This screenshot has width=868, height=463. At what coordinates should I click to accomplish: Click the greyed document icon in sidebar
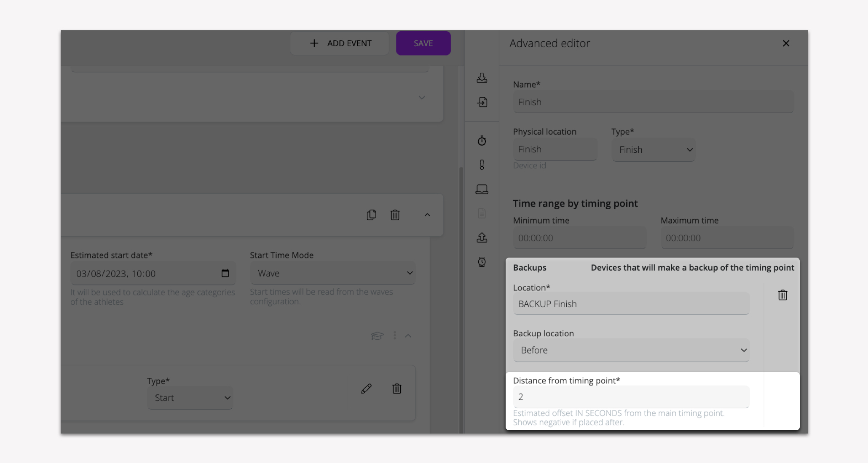coord(482,213)
